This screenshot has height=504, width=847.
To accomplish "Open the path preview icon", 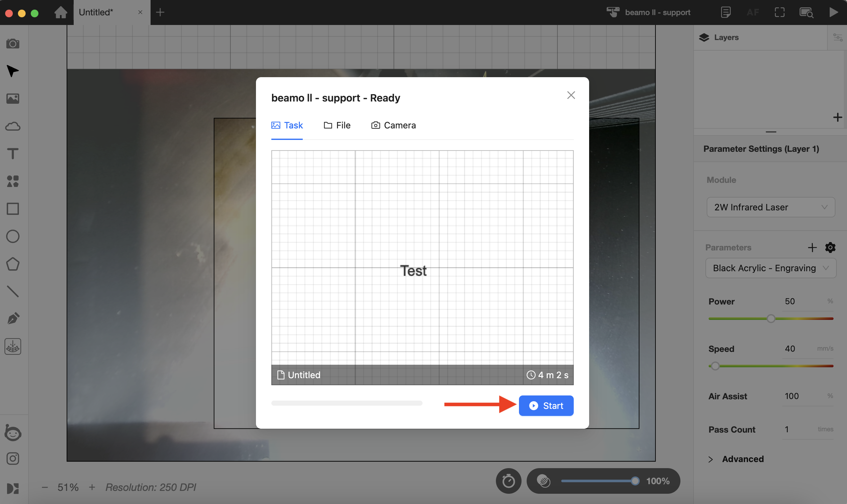I will pyautogui.click(x=807, y=12).
